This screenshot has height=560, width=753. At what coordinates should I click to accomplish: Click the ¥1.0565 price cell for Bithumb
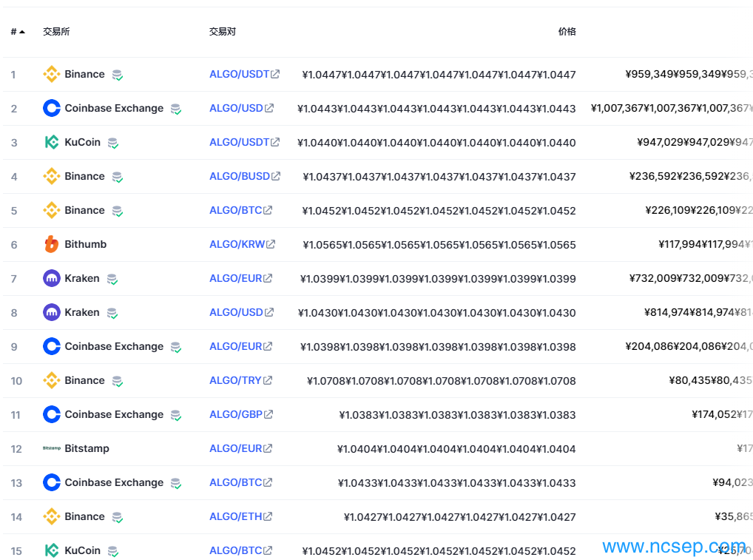439,245
